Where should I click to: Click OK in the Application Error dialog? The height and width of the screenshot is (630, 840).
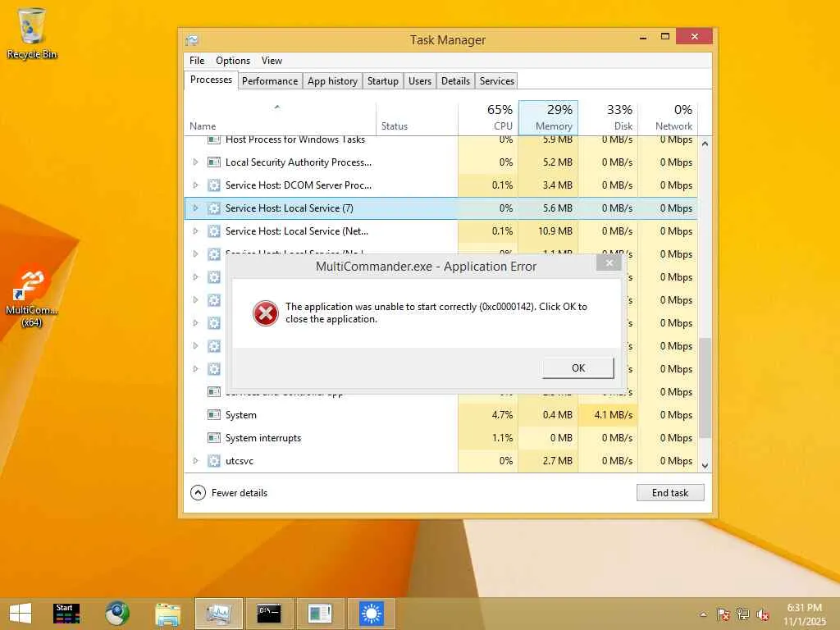(578, 368)
